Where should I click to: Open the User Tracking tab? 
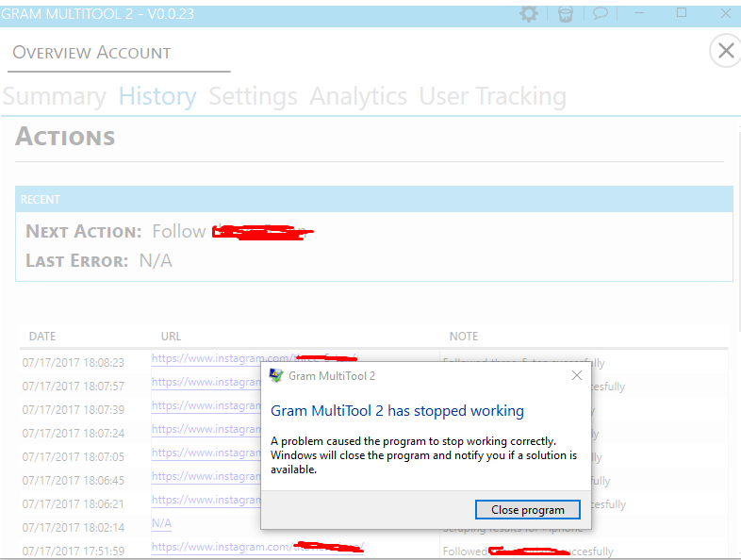click(492, 96)
